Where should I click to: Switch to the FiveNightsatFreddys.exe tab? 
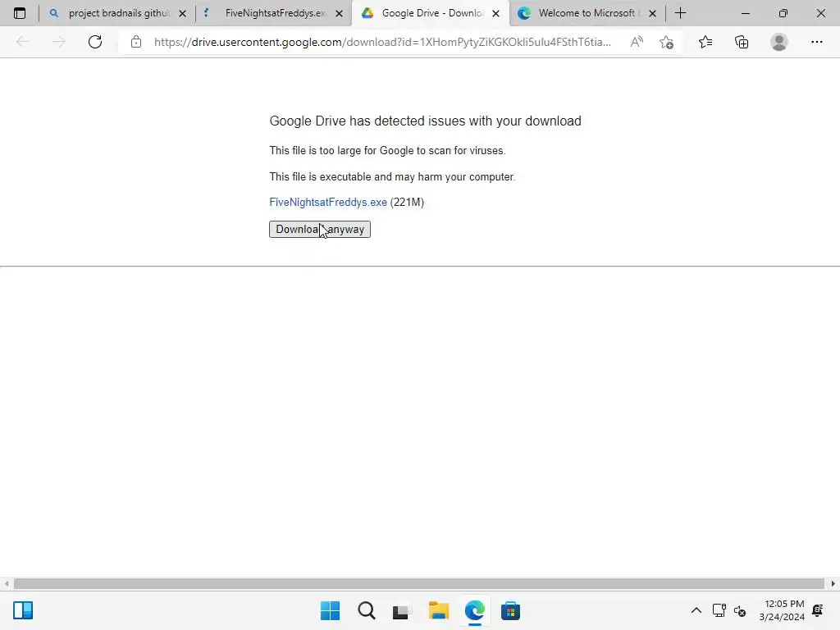[x=274, y=13]
